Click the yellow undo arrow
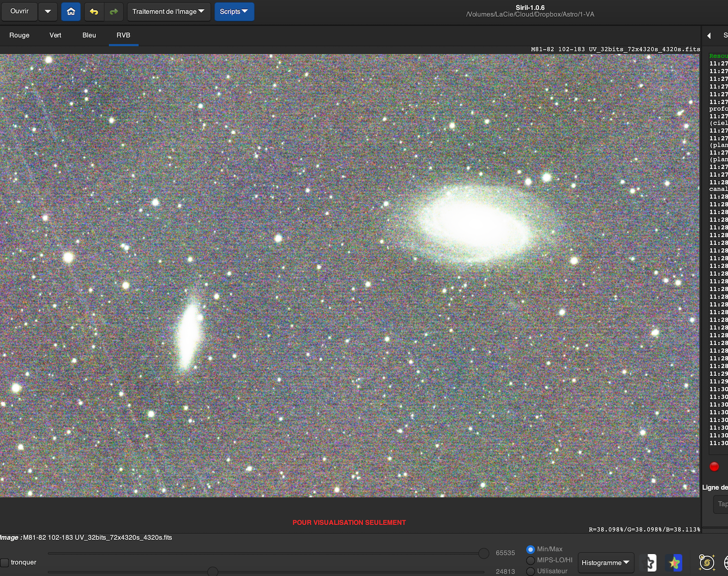728x576 pixels. 94,11
